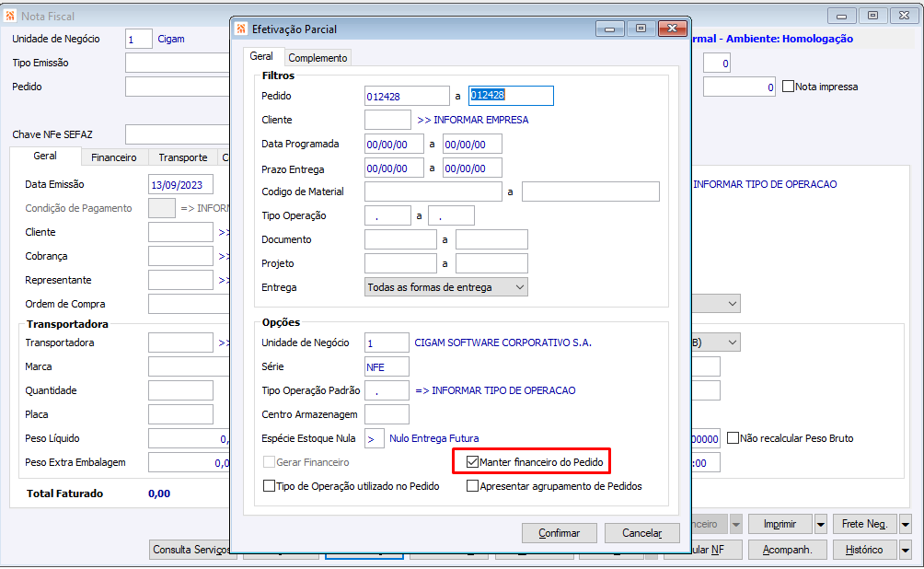This screenshot has width=924, height=569.
Task: Click the Nota Fiscal window title icon
Action: (x=10, y=16)
